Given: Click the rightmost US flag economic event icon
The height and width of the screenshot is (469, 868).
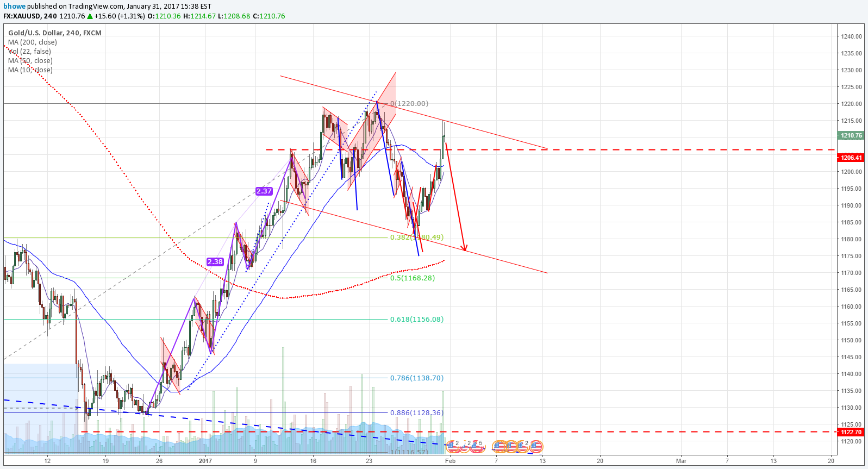Looking at the screenshot, I should (536, 447).
